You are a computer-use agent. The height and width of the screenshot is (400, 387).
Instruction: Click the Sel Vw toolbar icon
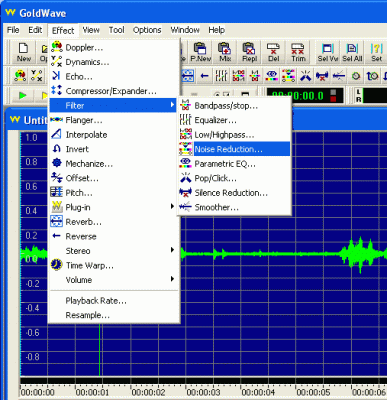328,52
